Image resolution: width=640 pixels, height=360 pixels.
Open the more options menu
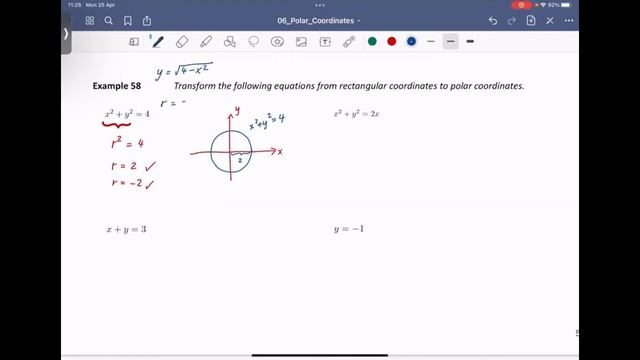click(569, 21)
